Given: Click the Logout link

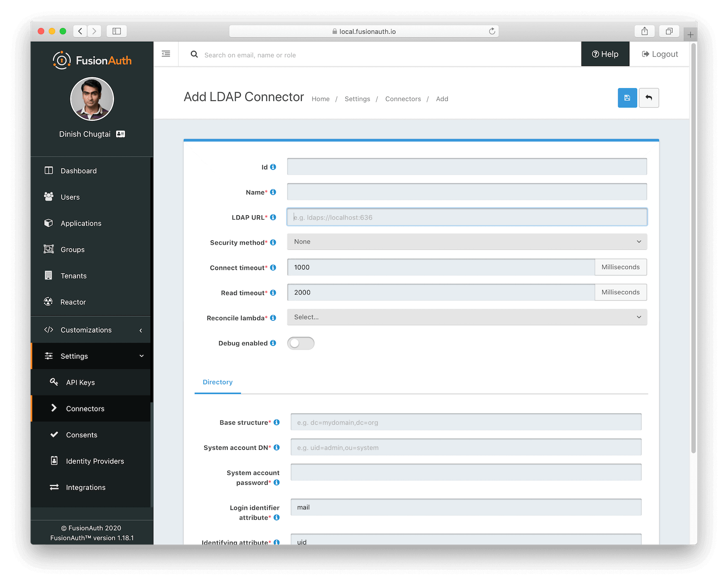Looking at the screenshot, I should tap(660, 54).
